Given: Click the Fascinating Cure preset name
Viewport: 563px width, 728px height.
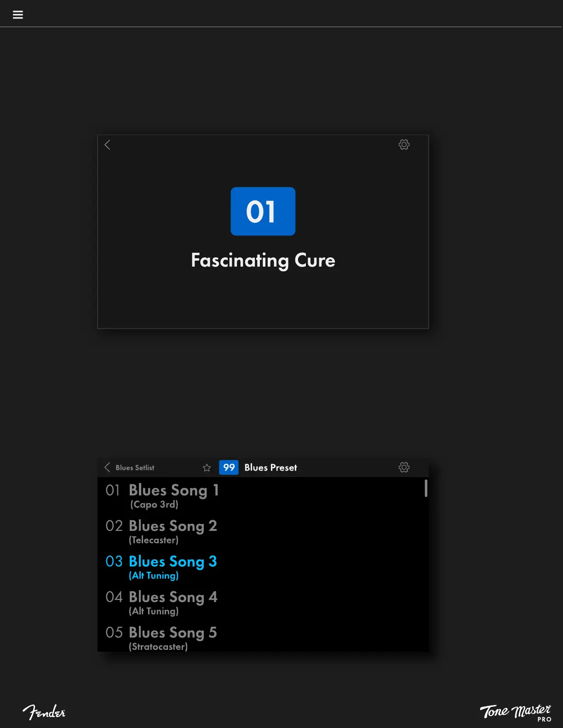Looking at the screenshot, I should tap(263, 260).
